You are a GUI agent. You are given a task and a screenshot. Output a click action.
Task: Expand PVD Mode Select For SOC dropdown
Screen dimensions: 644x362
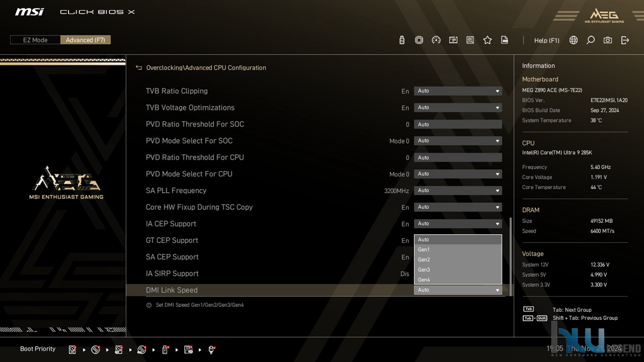coord(458,141)
